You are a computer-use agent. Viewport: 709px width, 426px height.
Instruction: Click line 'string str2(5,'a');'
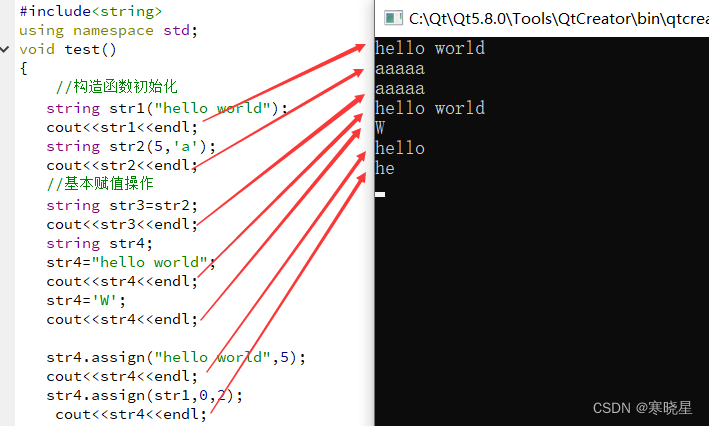click(x=131, y=147)
